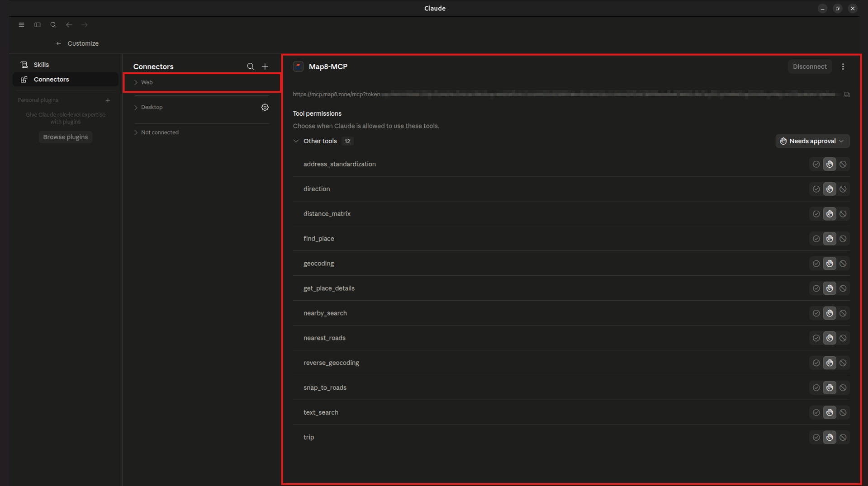This screenshot has width=868, height=486.
Task: Select the Connectors sidebar item
Action: [x=66, y=80]
